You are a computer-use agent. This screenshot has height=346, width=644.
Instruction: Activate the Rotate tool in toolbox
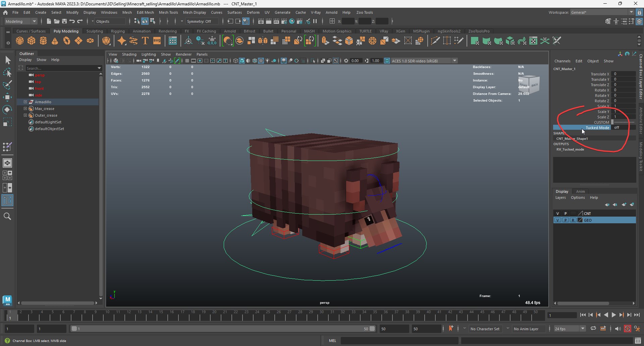[7, 109]
